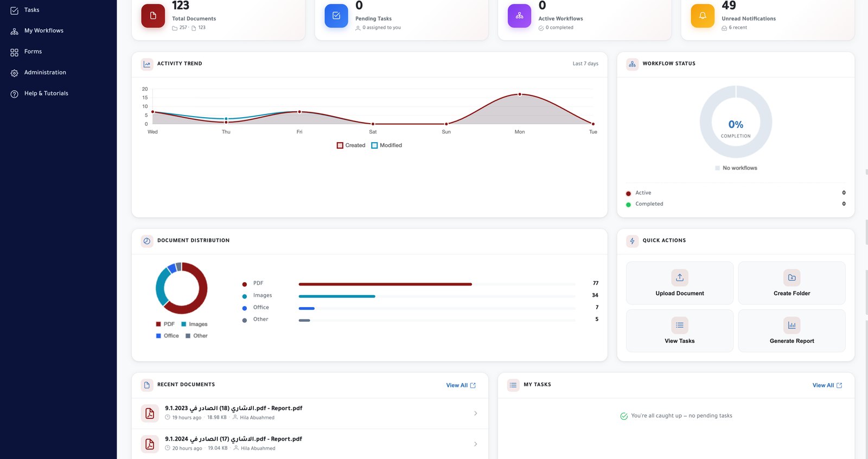Expand the 9.1.2024 document row chevron

point(476,444)
